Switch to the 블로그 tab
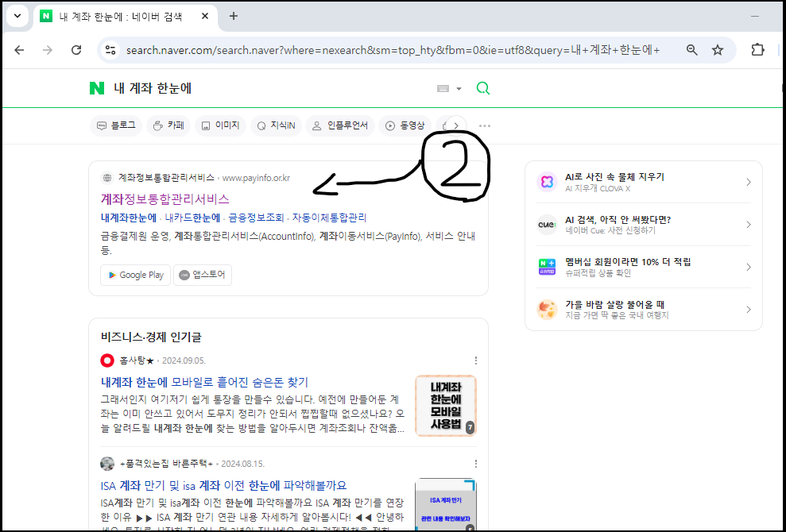This screenshot has width=786, height=532. tap(116, 125)
